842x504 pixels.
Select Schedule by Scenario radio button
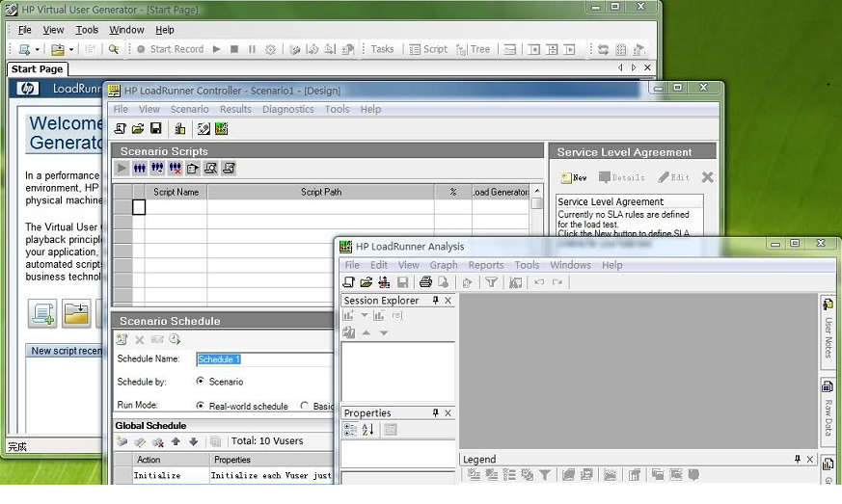click(x=201, y=381)
